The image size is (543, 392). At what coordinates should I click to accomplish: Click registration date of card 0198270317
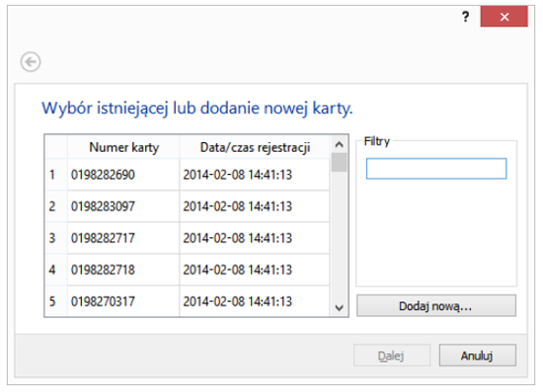point(255,301)
